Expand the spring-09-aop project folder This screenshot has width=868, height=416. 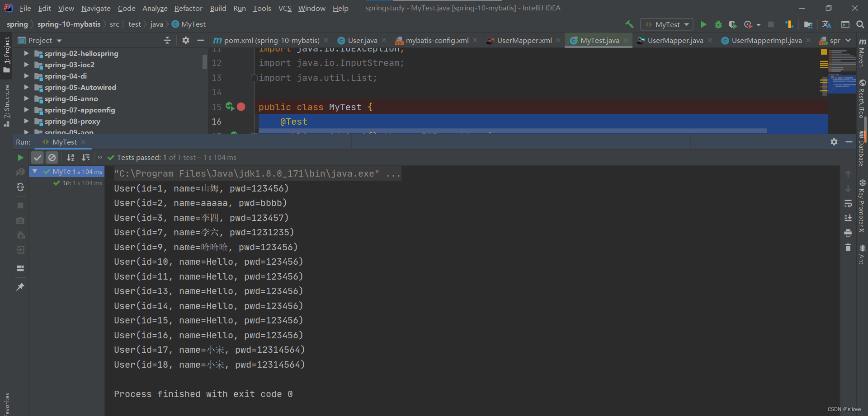coord(26,131)
